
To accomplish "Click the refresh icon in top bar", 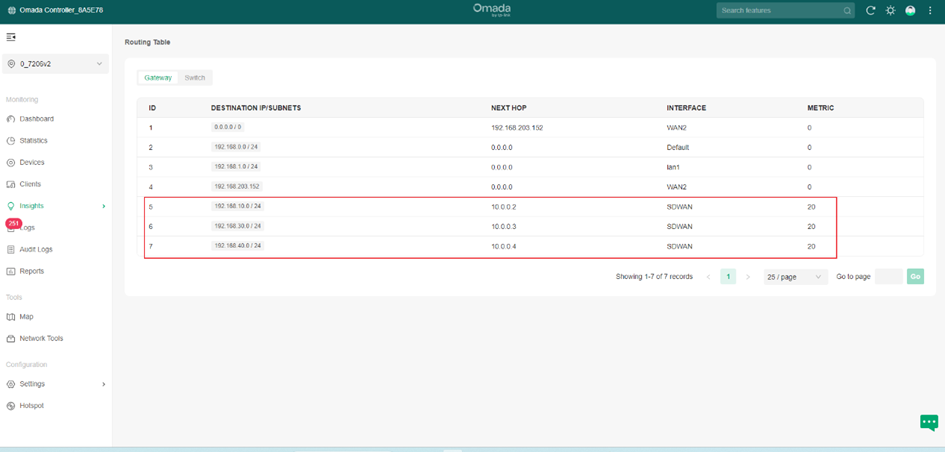I will click(x=870, y=10).
